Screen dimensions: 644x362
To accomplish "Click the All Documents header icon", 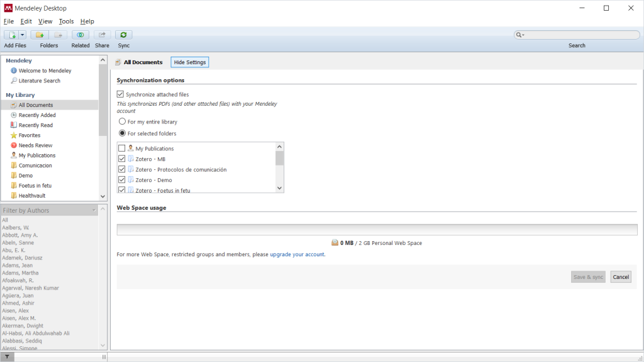I will tap(118, 62).
